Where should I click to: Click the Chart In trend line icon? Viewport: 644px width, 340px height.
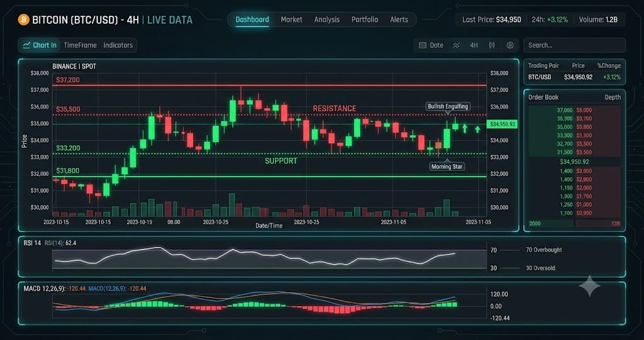coord(26,45)
